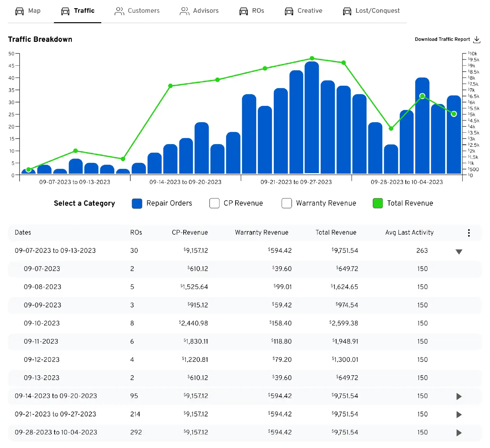Select the 09-08-2023 date row
Viewport: 490px width, 448px height.
click(x=245, y=287)
